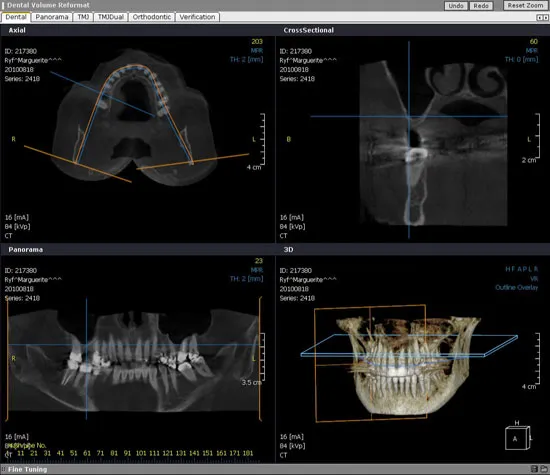Click the '4 cm' scale ruler in Axial view
This screenshot has height=475, width=550.
[262, 139]
